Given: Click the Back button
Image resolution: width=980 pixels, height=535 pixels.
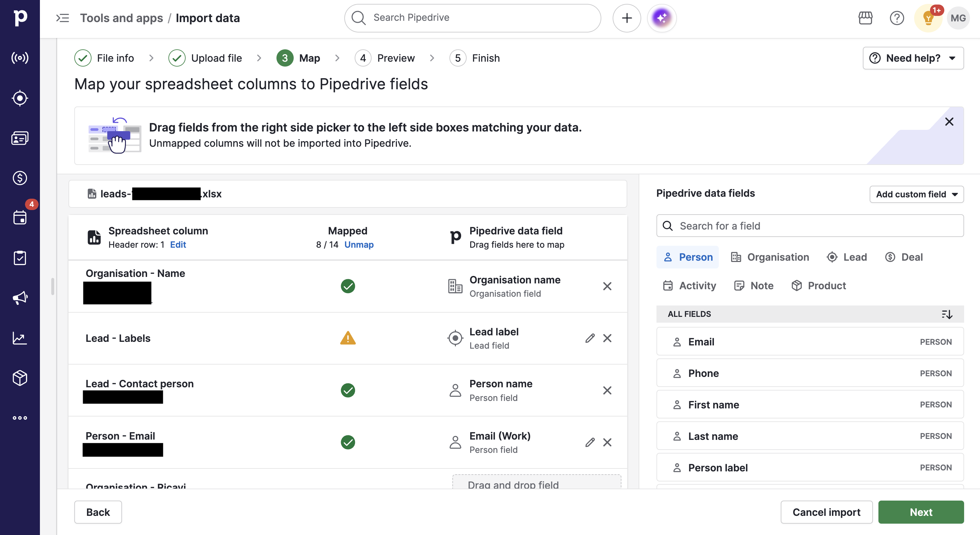Looking at the screenshot, I should [98, 512].
